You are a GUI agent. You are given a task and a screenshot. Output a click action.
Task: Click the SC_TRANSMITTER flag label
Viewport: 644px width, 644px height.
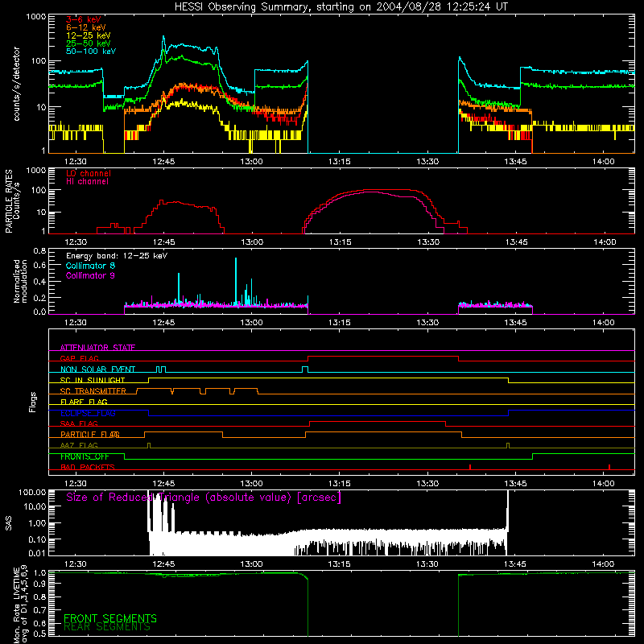click(x=93, y=391)
